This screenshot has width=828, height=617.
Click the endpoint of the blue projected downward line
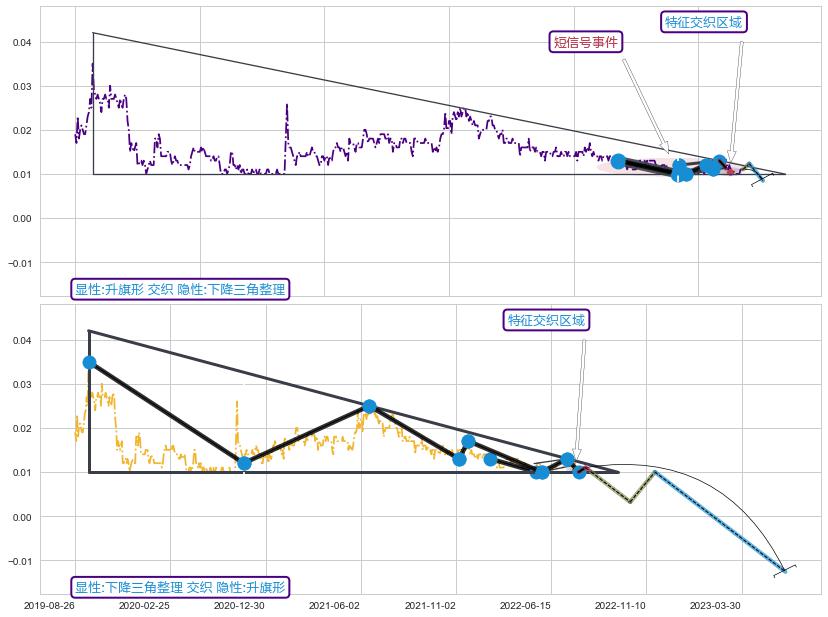tap(784, 571)
